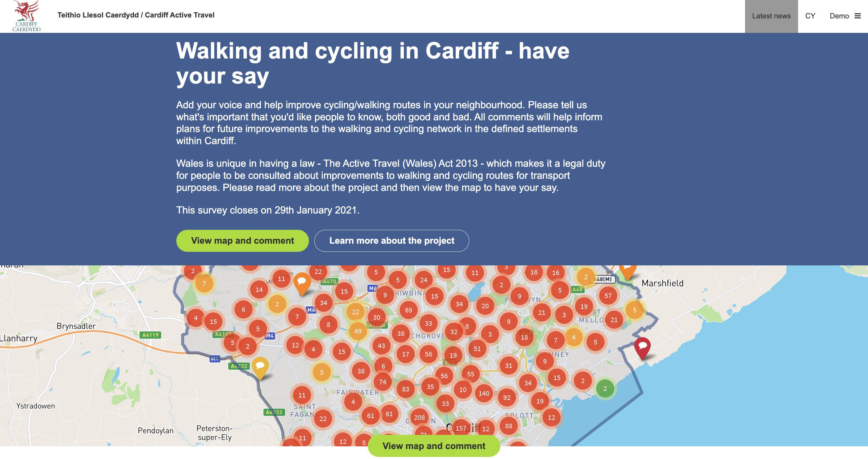Click the 208 comment cluster near Canton

point(419,417)
